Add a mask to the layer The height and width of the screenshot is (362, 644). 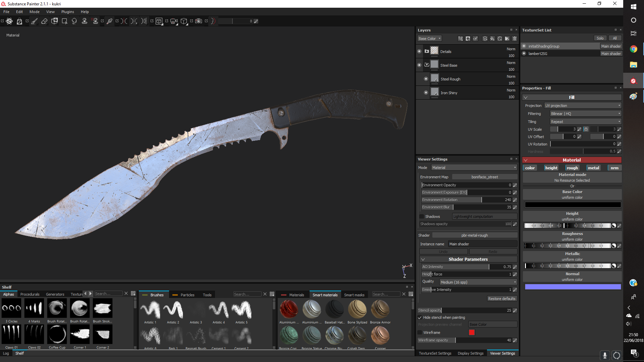(468, 39)
